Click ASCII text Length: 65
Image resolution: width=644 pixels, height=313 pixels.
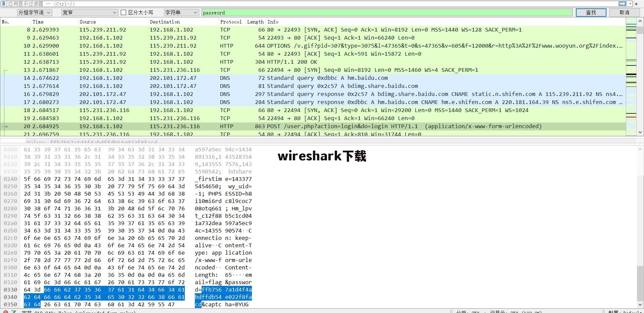coord(213,275)
